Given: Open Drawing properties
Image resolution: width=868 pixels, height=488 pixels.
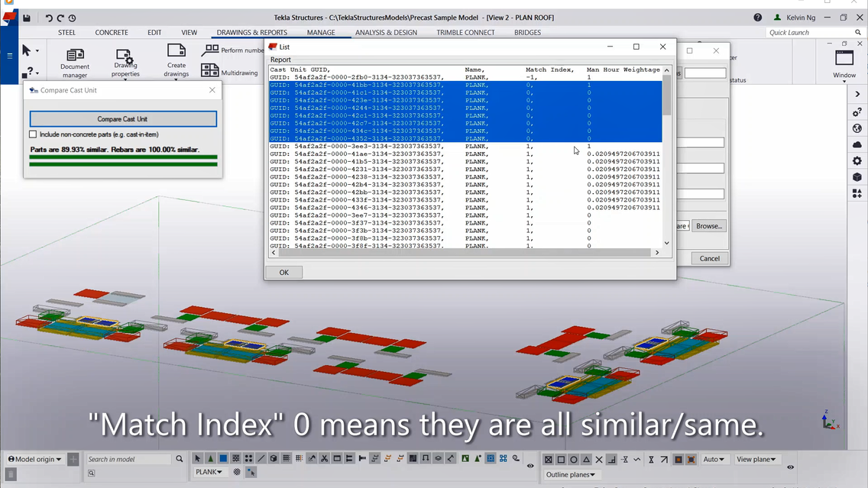Looking at the screenshot, I should coord(125,63).
